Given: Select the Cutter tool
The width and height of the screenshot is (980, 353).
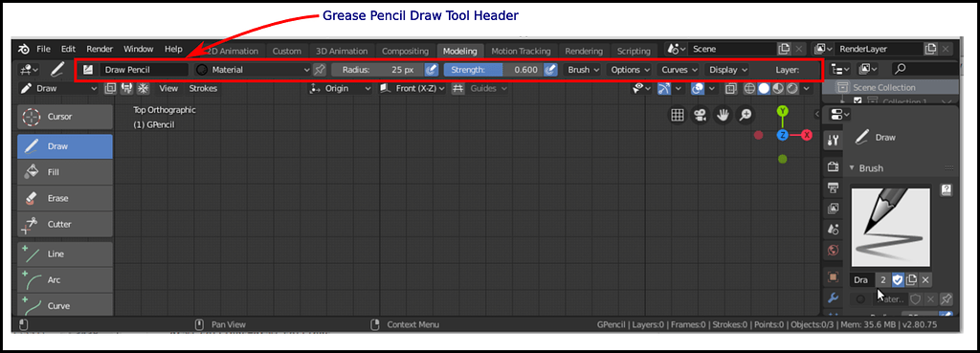Looking at the screenshot, I should click(x=65, y=224).
